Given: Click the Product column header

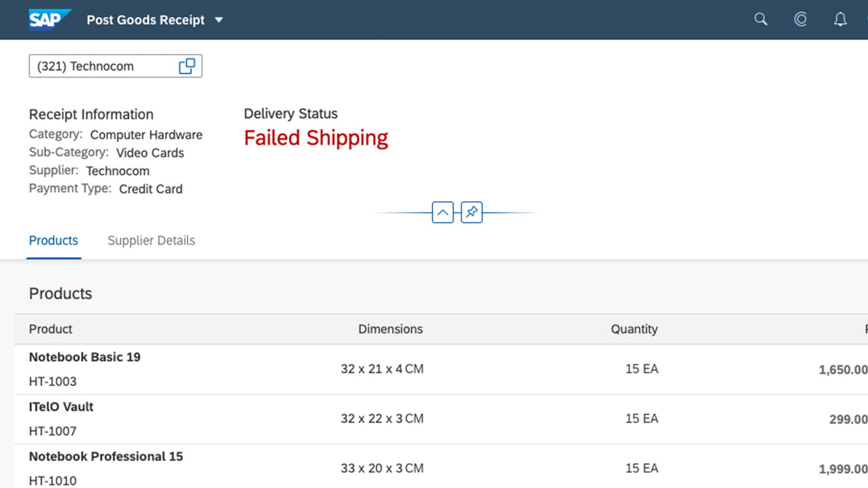Looking at the screenshot, I should 50,329.
